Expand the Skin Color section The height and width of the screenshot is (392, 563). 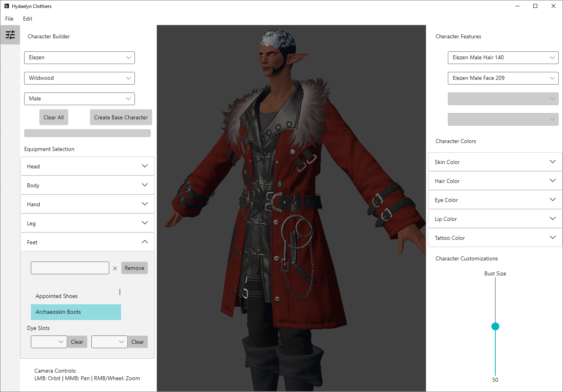point(495,162)
